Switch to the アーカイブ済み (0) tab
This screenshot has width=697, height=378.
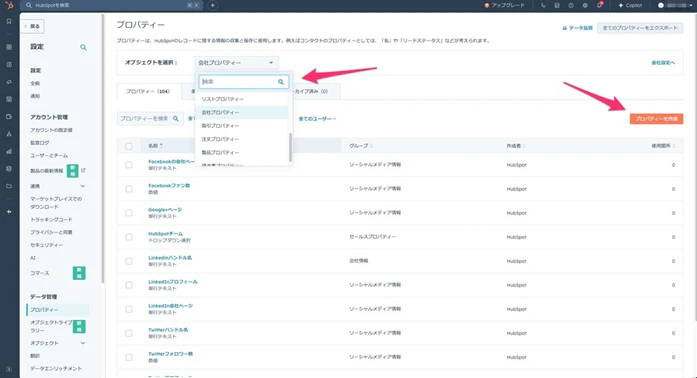(x=316, y=91)
